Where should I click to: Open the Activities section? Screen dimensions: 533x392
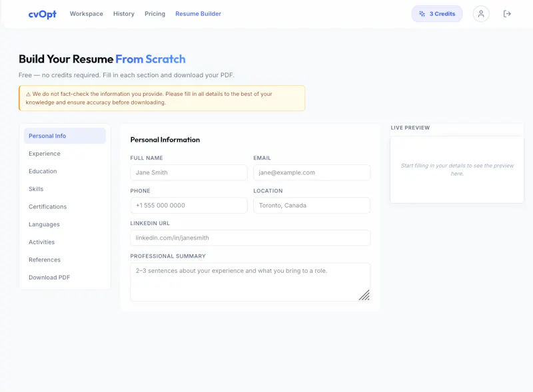coord(65,242)
